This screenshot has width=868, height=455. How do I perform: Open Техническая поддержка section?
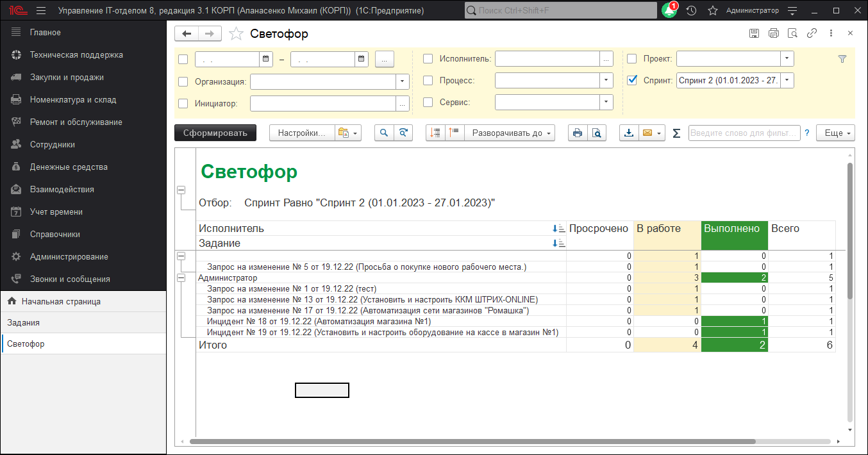[x=76, y=55]
